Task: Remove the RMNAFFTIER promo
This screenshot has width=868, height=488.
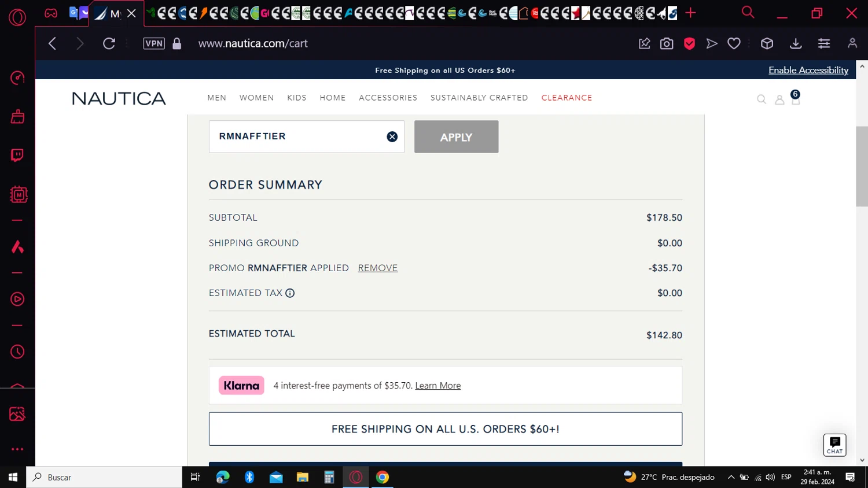Action: click(x=378, y=268)
